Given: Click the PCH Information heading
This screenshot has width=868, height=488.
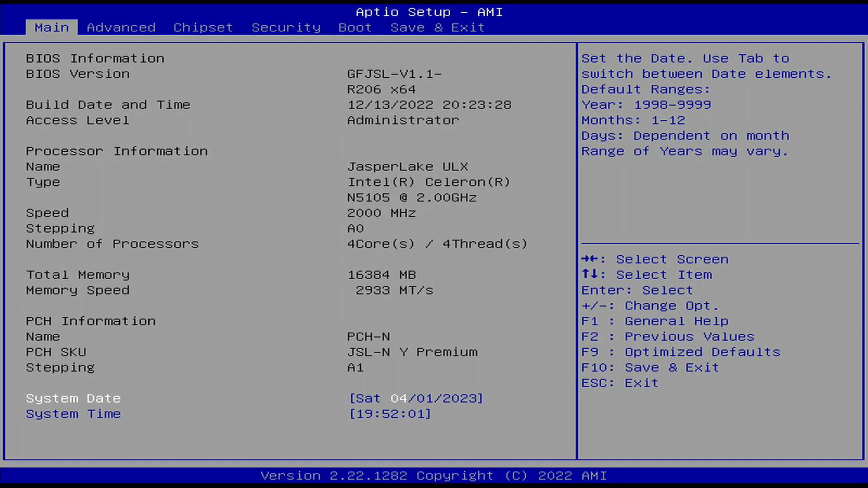Looking at the screenshot, I should [x=90, y=321].
